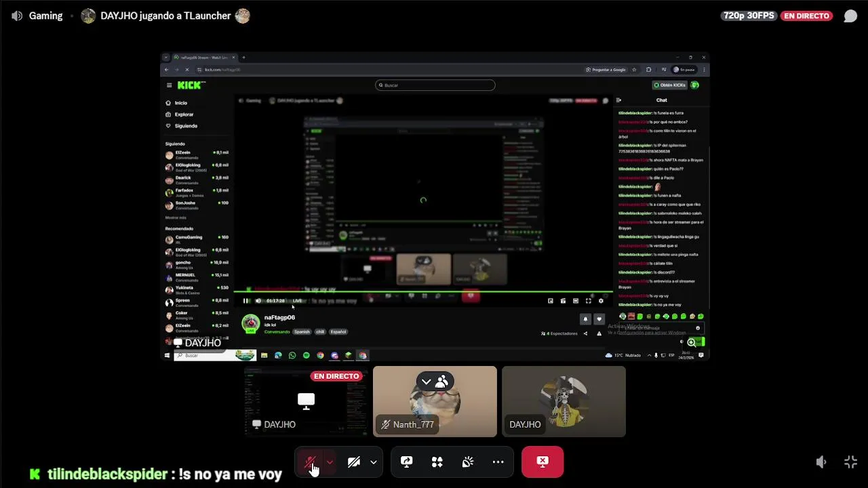Screen dimensions: 868x488
Task: Click Chrome back arrow in streamed browser
Action: click(x=167, y=70)
